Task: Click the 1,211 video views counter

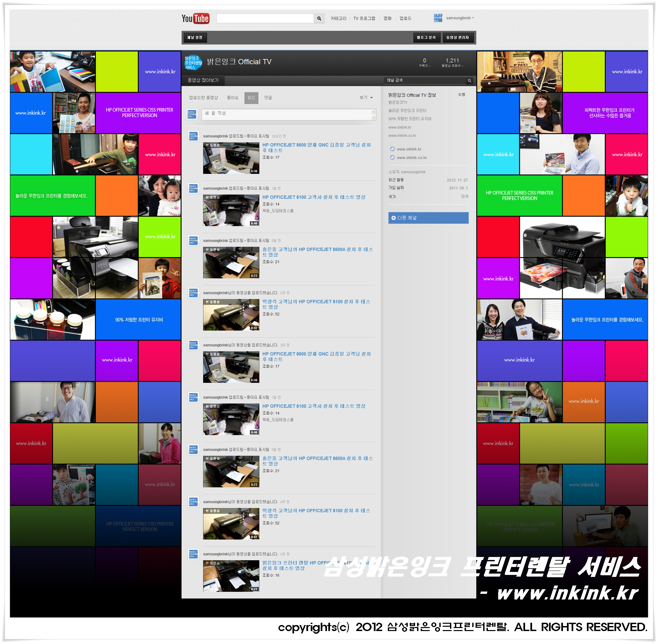Action: pyautogui.click(x=452, y=62)
